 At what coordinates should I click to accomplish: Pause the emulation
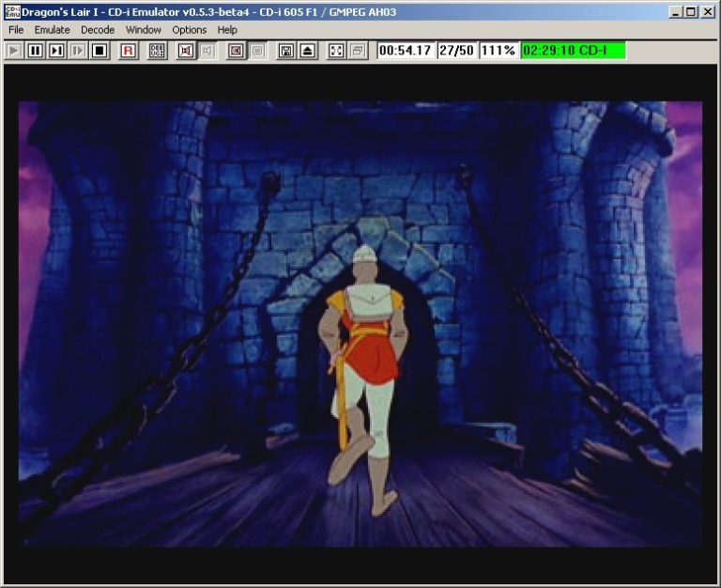point(35,51)
